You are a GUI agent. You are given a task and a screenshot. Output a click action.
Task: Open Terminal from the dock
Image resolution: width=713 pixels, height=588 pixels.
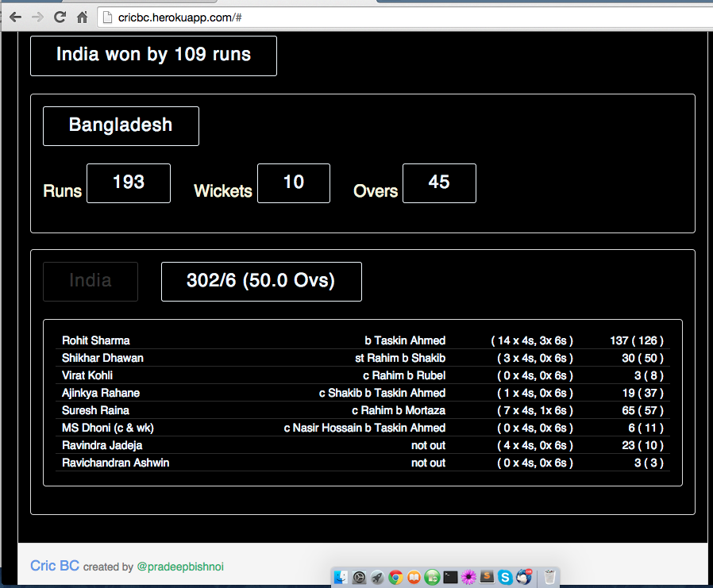point(450,577)
